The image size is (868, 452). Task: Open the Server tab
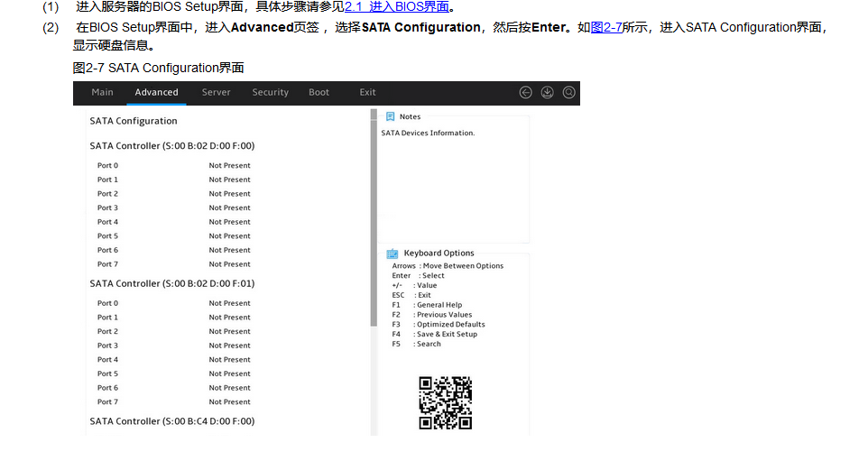(x=216, y=92)
